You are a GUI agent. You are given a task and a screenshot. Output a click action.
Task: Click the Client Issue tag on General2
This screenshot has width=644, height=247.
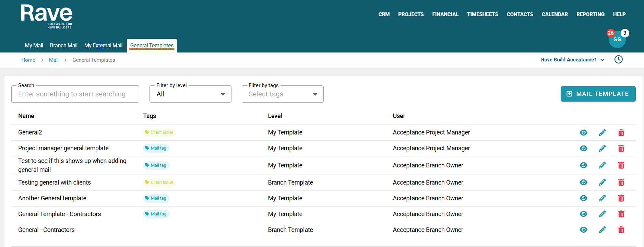tap(159, 132)
